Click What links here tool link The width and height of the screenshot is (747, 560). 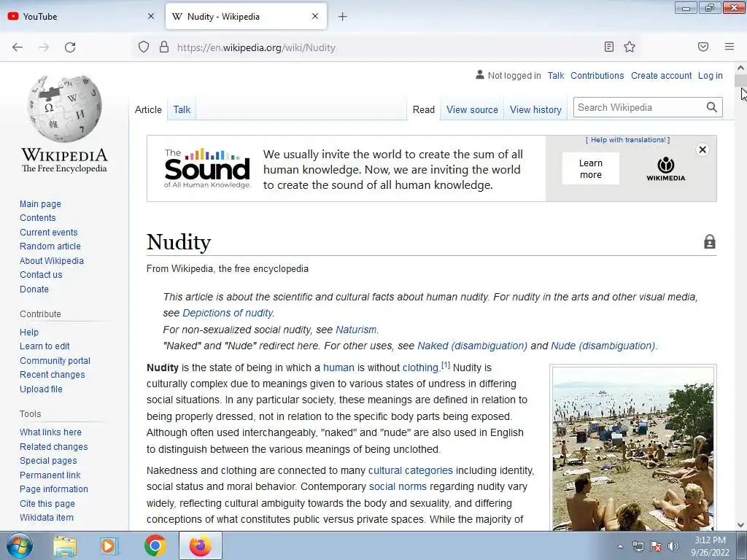tap(50, 432)
